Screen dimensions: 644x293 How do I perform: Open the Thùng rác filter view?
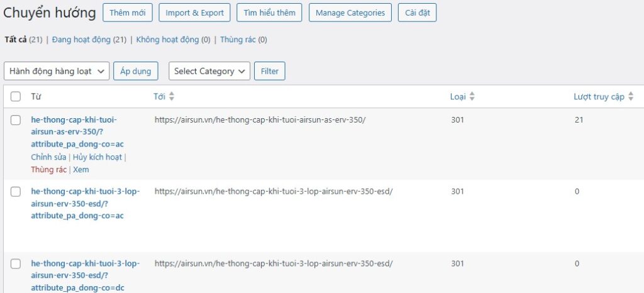coord(237,40)
